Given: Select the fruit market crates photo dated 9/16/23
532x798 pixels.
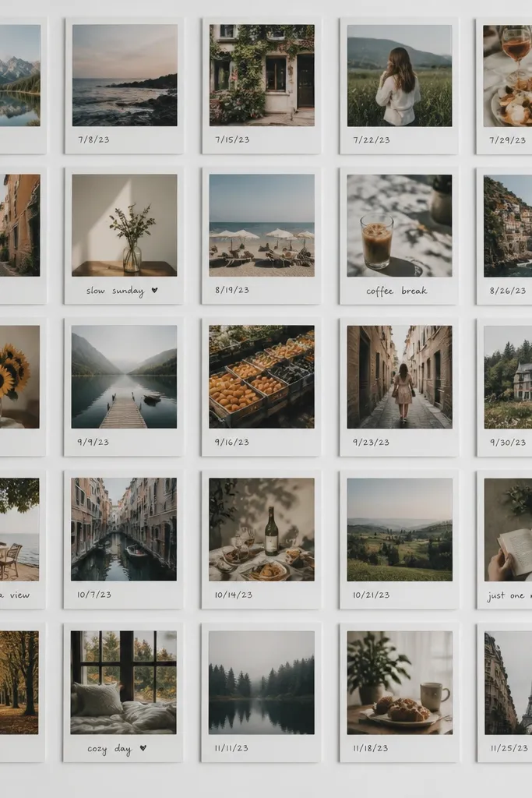Looking at the screenshot, I should point(262,376).
